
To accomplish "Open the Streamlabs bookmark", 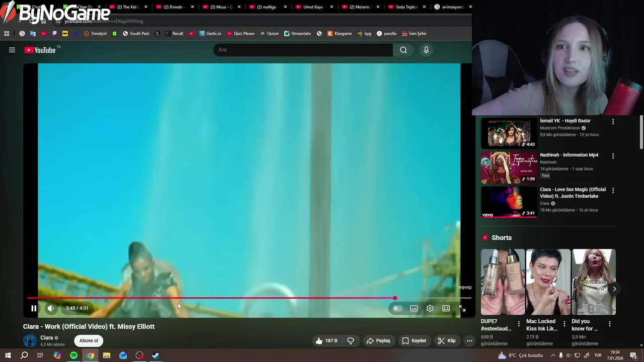I will 297,33.
